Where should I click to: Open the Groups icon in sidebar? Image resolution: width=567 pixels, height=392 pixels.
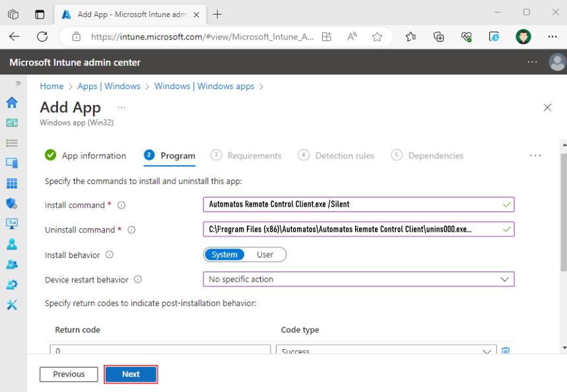click(12, 265)
